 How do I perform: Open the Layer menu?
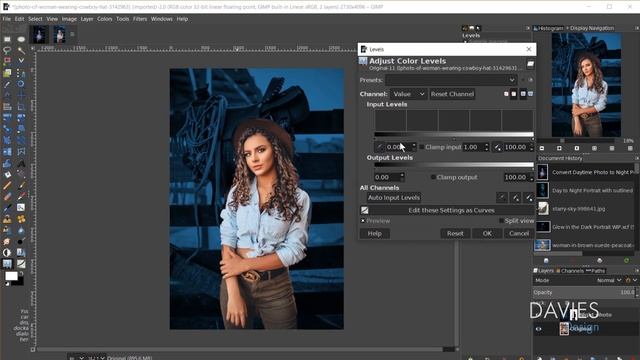87,19
